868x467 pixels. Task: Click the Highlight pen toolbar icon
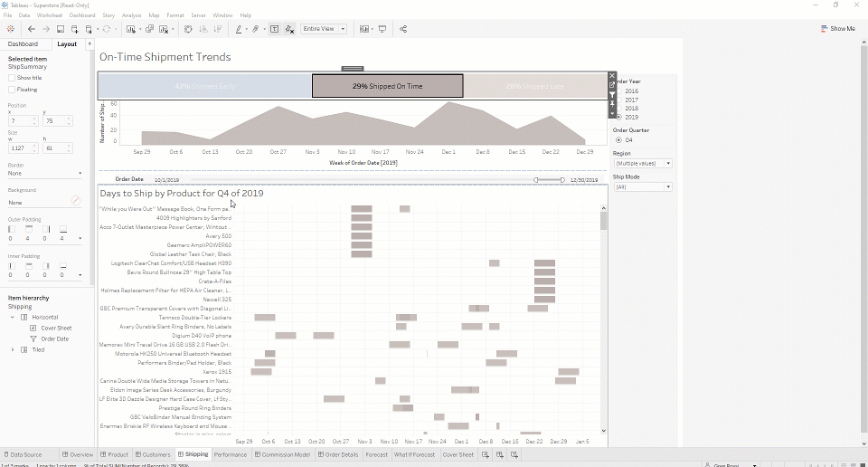click(x=239, y=29)
